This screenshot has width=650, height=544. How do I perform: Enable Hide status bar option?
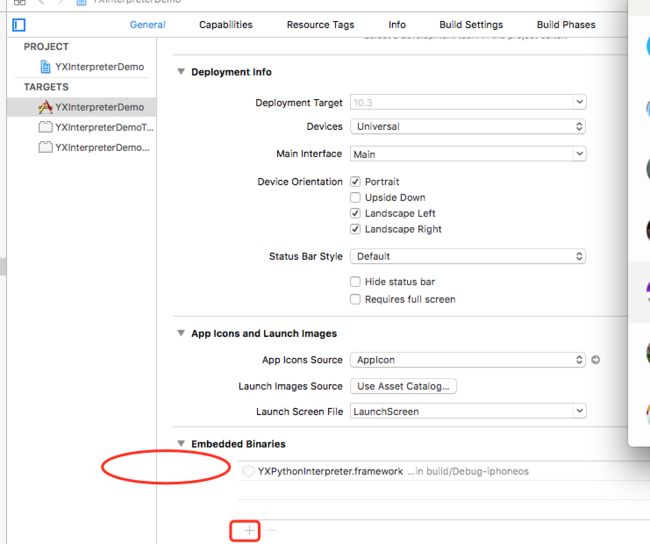click(355, 282)
